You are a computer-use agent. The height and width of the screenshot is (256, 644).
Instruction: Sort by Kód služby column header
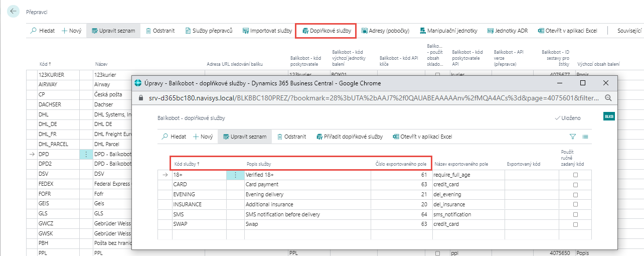[186, 164]
